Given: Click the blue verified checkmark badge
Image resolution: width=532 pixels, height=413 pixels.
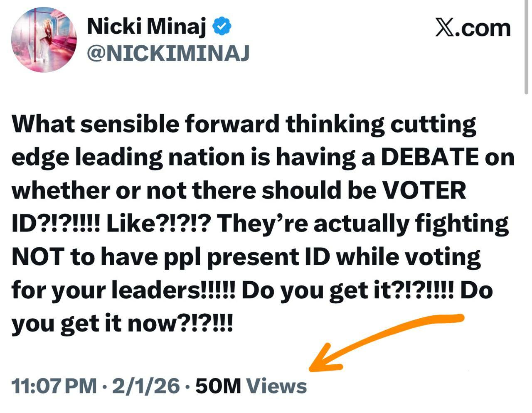Looking at the screenshot, I should (222, 27).
